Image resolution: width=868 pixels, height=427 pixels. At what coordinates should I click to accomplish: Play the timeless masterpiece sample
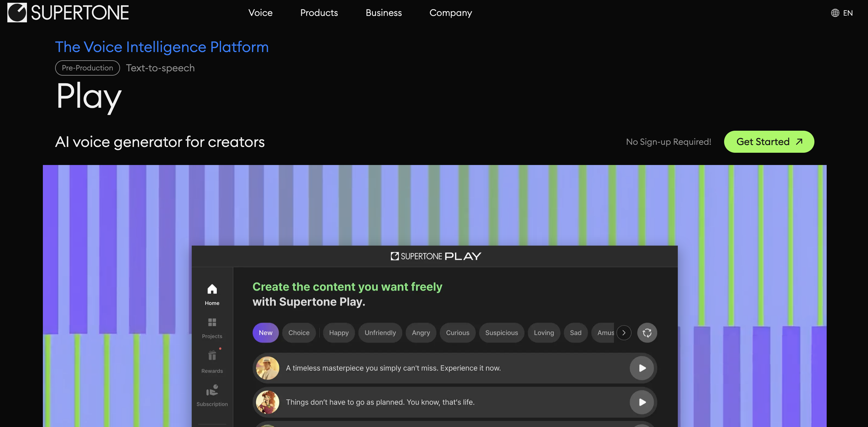[x=642, y=368]
